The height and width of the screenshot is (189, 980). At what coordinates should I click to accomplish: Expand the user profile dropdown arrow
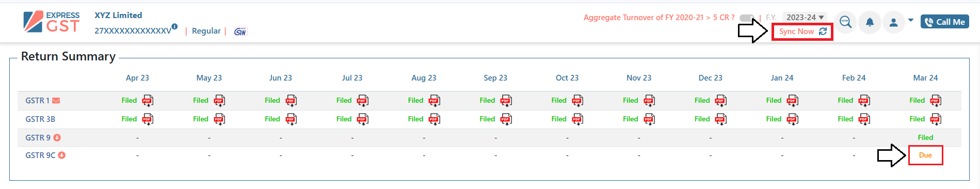911,20
